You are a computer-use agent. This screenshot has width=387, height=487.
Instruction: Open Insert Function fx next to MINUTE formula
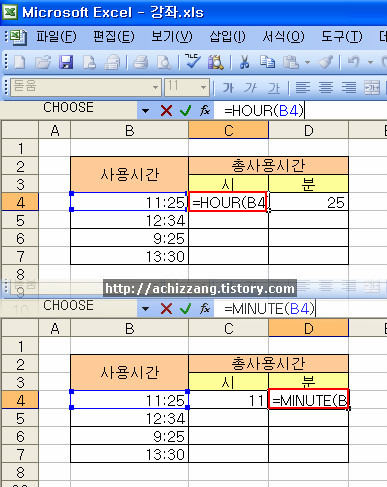coord(205,309)
